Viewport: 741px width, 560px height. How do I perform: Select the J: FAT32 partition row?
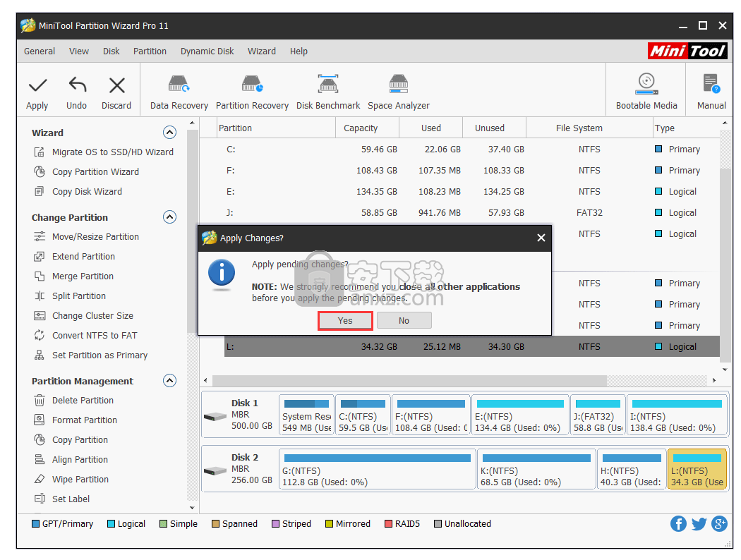[x=471, y=213]
